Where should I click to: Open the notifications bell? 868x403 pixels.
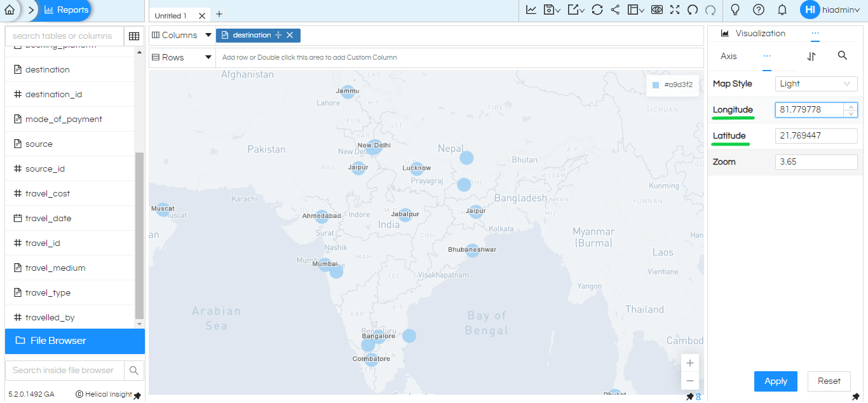(x=782, y=10)
